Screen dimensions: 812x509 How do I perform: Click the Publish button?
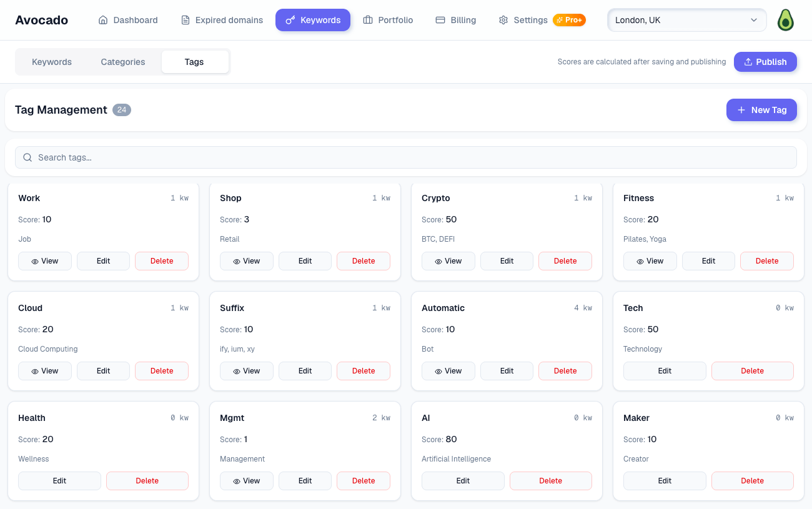pyautogui.click(x=765, y=62)
